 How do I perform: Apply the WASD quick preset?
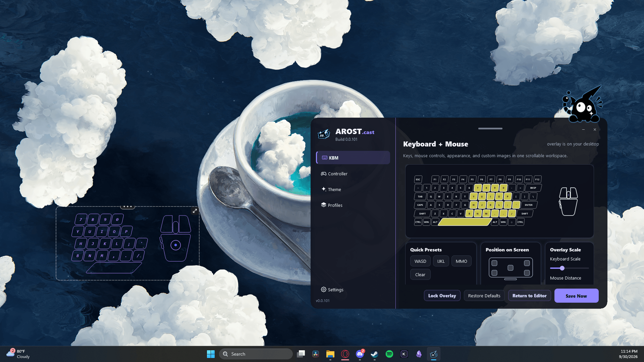(420, 261)
